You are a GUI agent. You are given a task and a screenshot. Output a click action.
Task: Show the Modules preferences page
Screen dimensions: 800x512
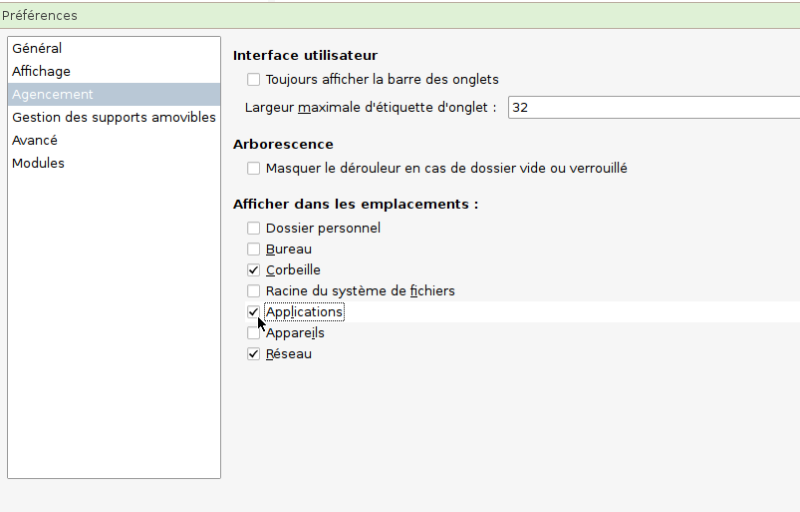(x=114, y=163)
